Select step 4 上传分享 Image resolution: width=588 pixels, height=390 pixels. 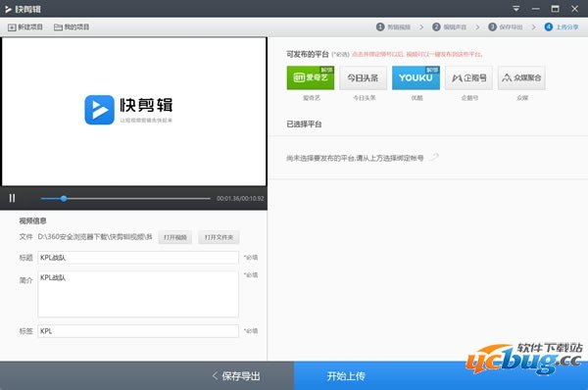[x=562, y=27]
